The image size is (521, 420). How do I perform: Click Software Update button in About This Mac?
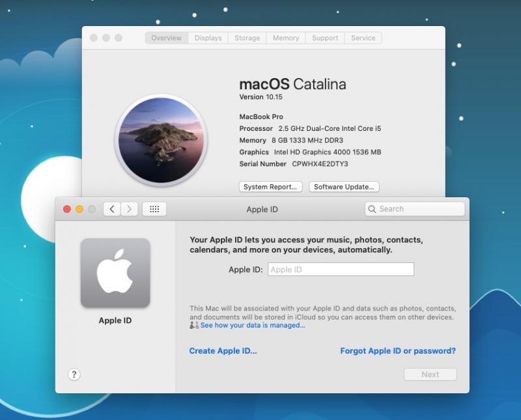coord(344,187)
